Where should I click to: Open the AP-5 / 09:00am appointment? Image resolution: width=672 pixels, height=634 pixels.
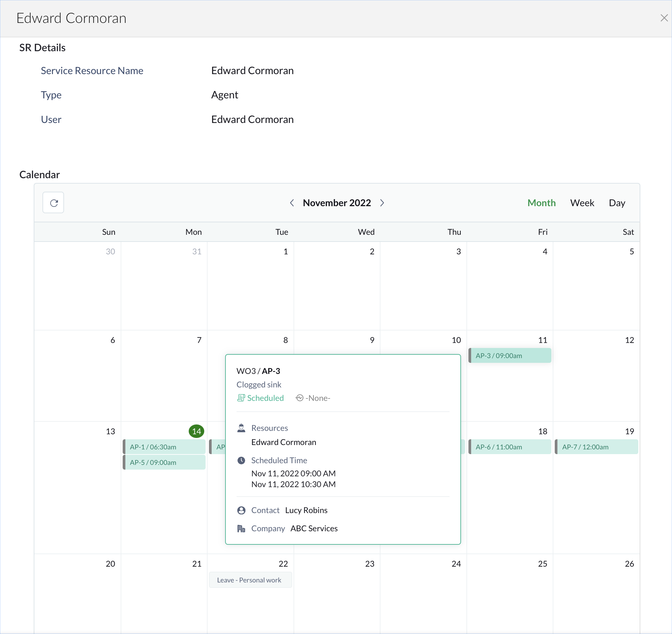click(x=164, y=462)
